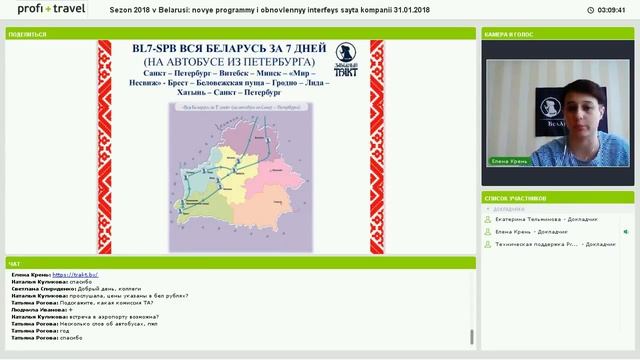Click the subtitle (НА АВТОБУСЕ ИЗ ПЕТЕРБУРГА)
Viewport: 640px width, 360px height.
pos(229,62)
